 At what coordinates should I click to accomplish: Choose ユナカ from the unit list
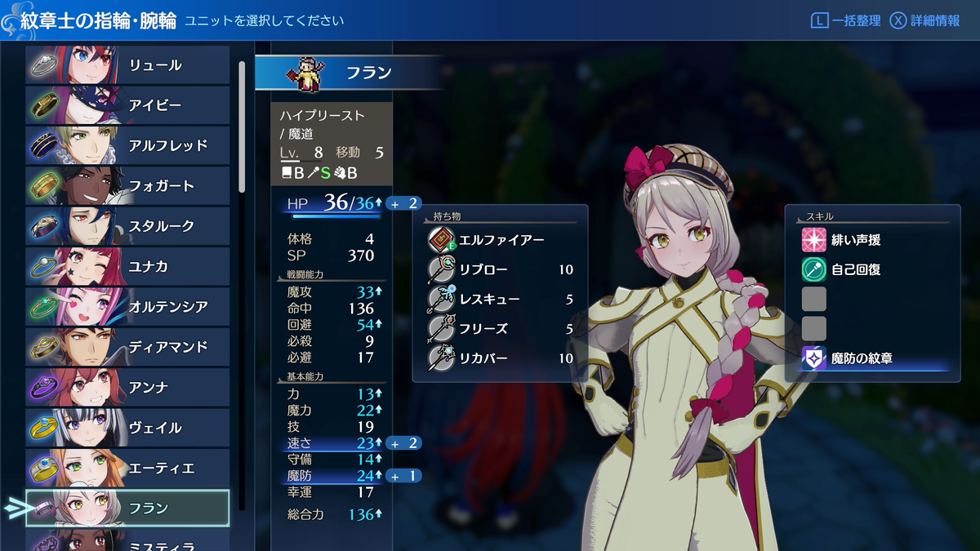tap(127, 266)
